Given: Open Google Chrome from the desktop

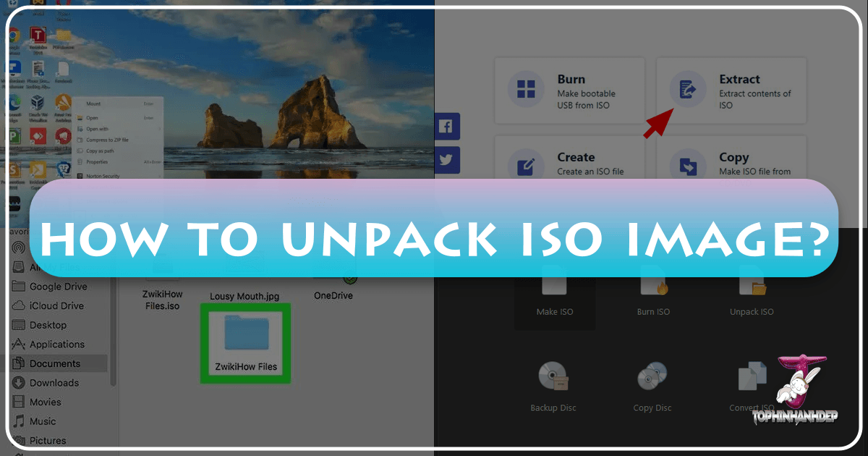Looking at the screenshot, I should 14,35.
